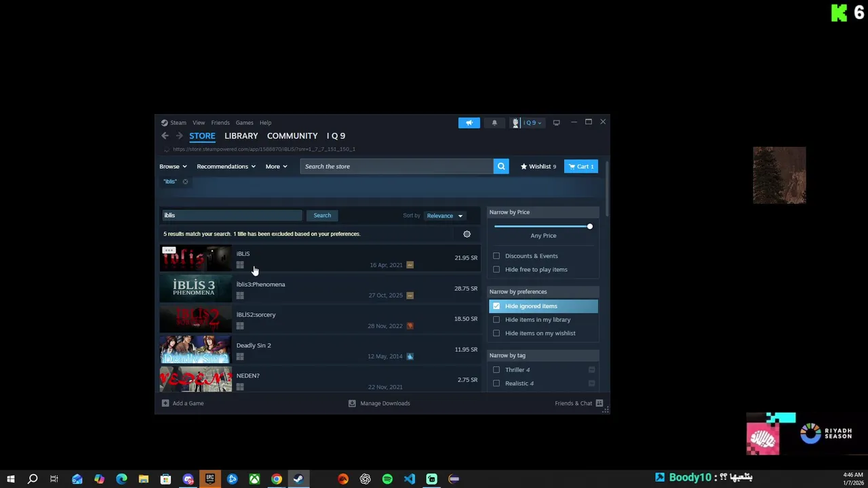The image size is (868, 488).
Task: Open Visual Studio Code from taskbar
Action: coord(410,479)
